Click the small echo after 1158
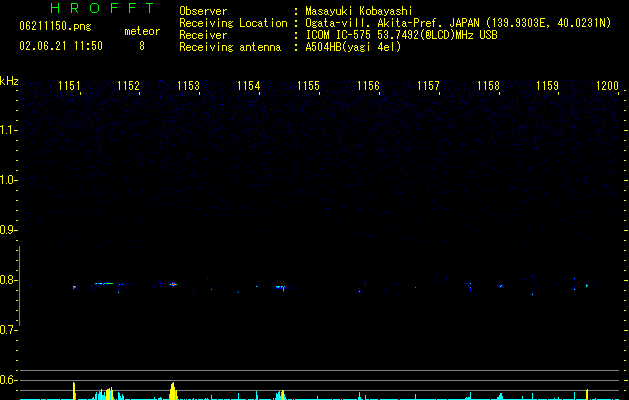 click(x=500, y=286)
